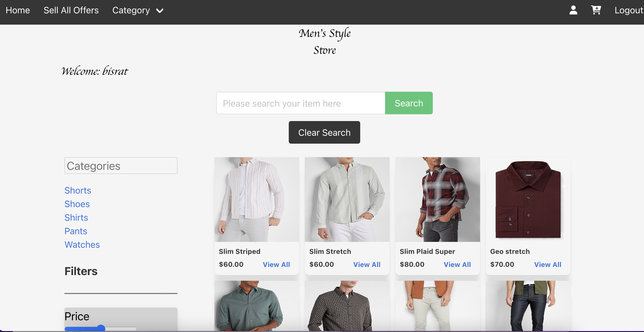Open the shopping cart icon
This screenshot has height=332, width=644.
pos(596,10)
